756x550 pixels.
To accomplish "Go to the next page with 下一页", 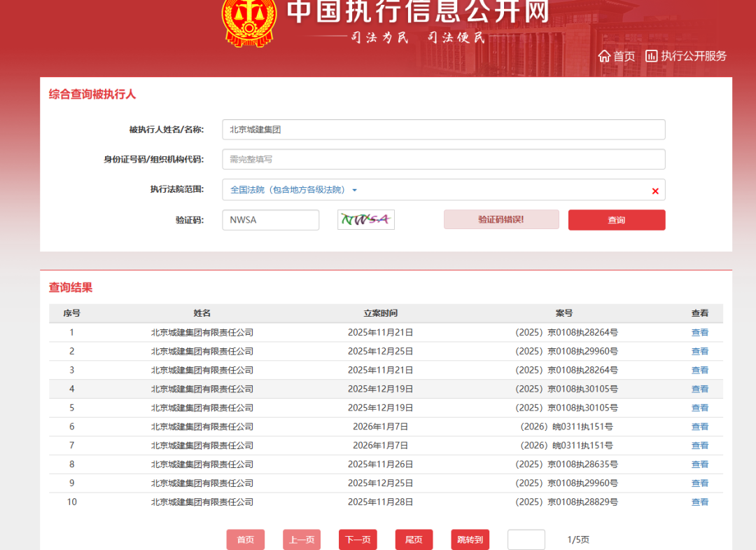I will click(x=358, y=539).
